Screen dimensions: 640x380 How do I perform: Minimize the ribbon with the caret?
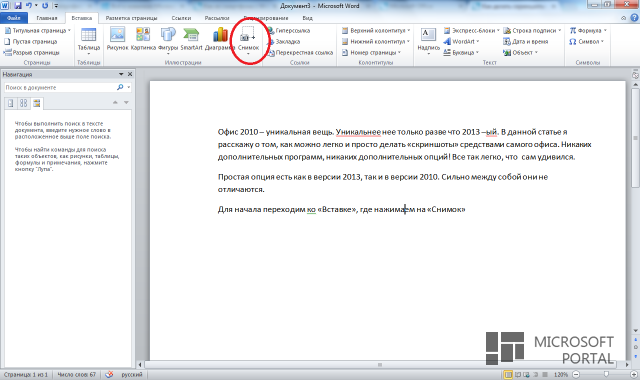pyautogui.click(x=623, y=18)
